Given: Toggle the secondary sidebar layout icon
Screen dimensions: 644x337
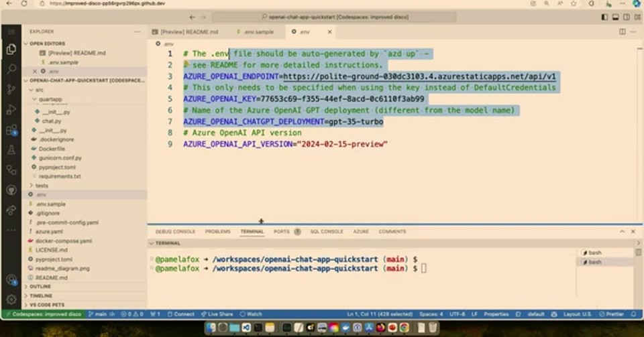Looking at the screenshot, I should click(x=627, y=17).
